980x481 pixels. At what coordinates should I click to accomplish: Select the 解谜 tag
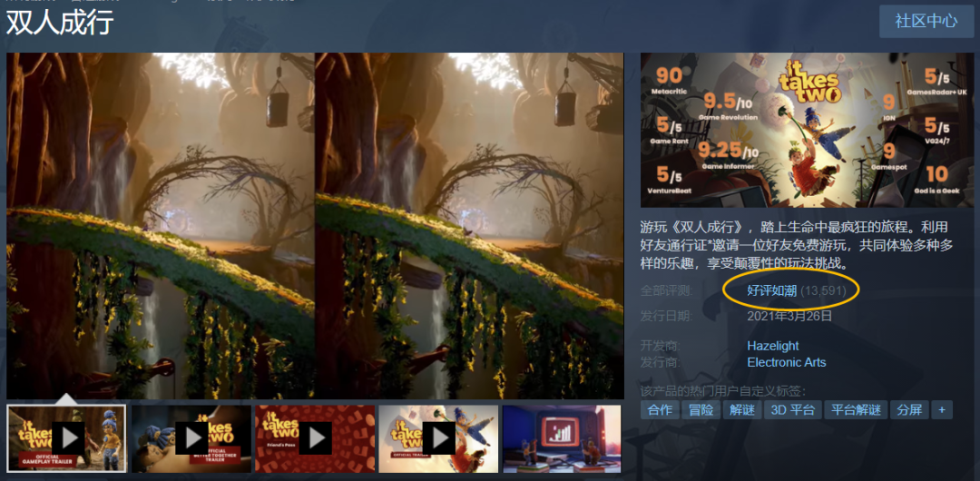742,409
